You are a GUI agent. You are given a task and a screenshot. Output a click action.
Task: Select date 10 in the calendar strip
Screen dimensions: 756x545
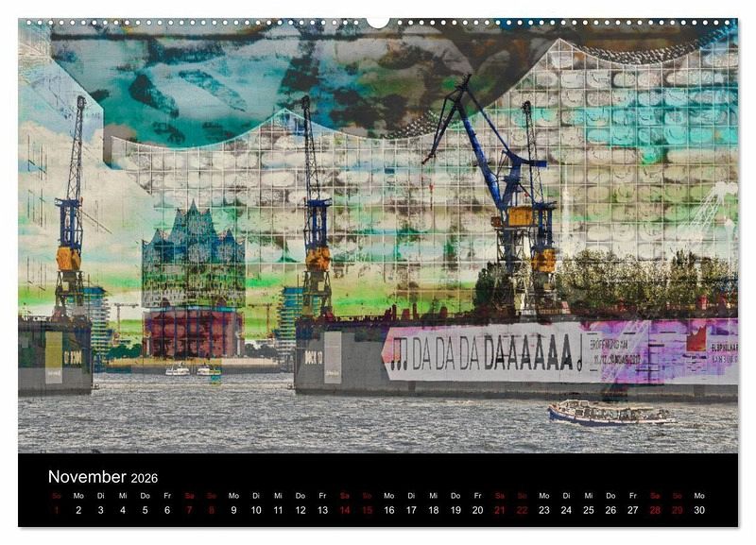pos(256,510)
